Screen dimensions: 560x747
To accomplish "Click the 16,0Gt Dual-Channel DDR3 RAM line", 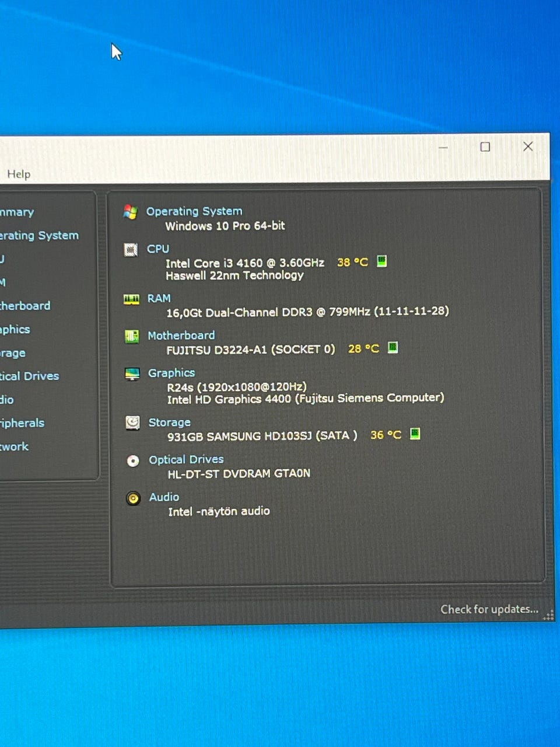I will click(307, 312).
